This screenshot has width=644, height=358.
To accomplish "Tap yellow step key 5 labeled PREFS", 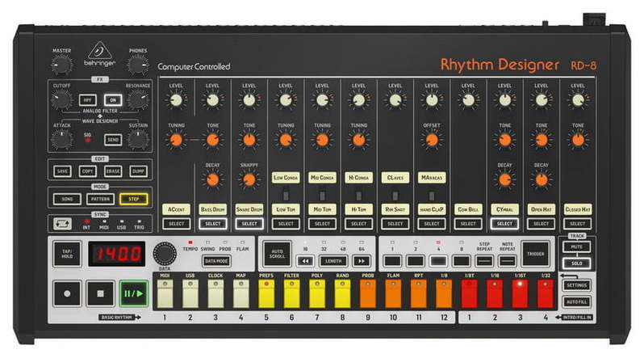I will coord(266,294).
